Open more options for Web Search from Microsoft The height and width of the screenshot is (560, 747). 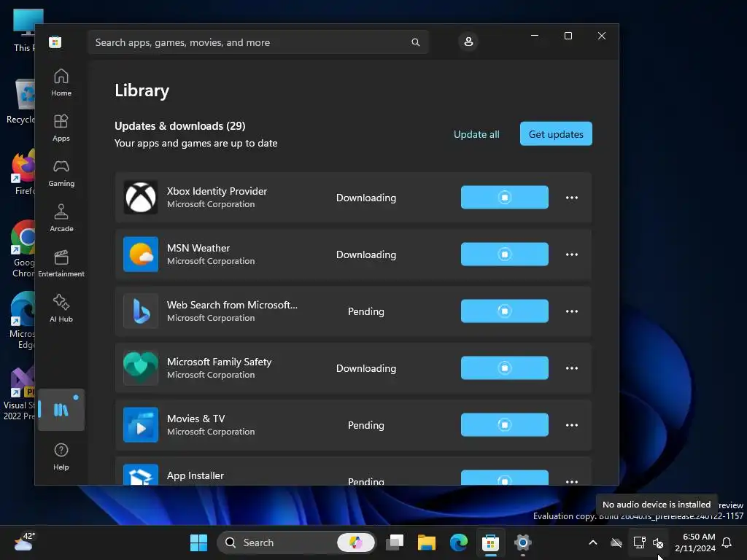pyautogui.click(x=572, y=311)
